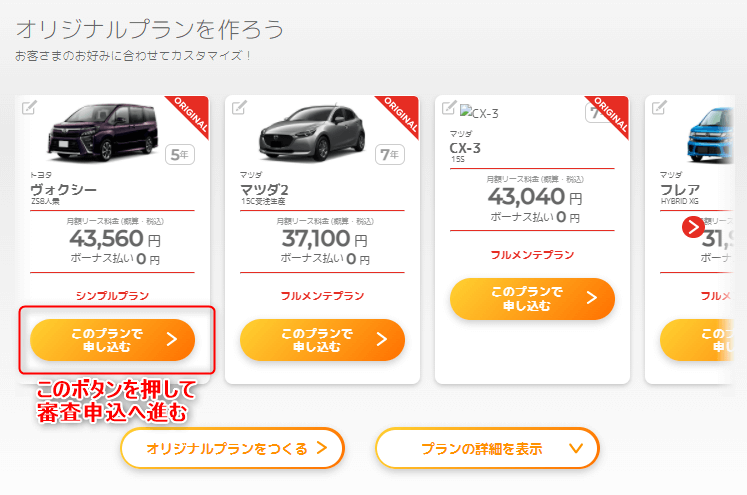The height and width of the screenshot is (495, 747).
Task: Click the edit pencil icon on the CX-3 card
Action: pos(449,108)
